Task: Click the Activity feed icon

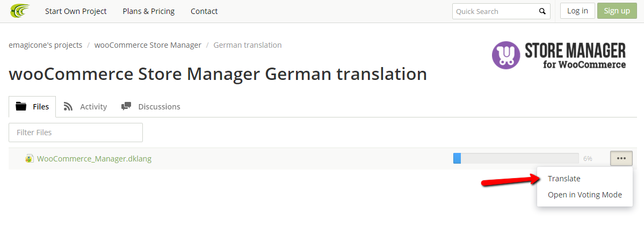Action: click(68, 106)
